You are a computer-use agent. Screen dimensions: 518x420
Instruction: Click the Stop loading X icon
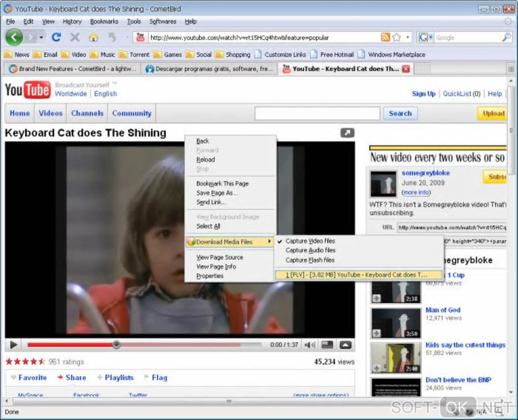(75, 37)
